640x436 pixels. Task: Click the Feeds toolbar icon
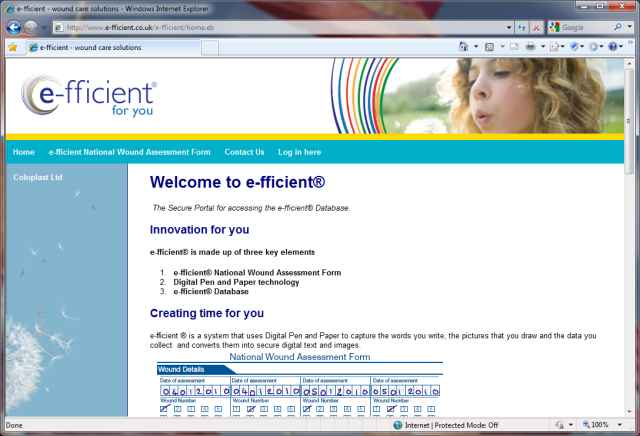pos(489,47)
